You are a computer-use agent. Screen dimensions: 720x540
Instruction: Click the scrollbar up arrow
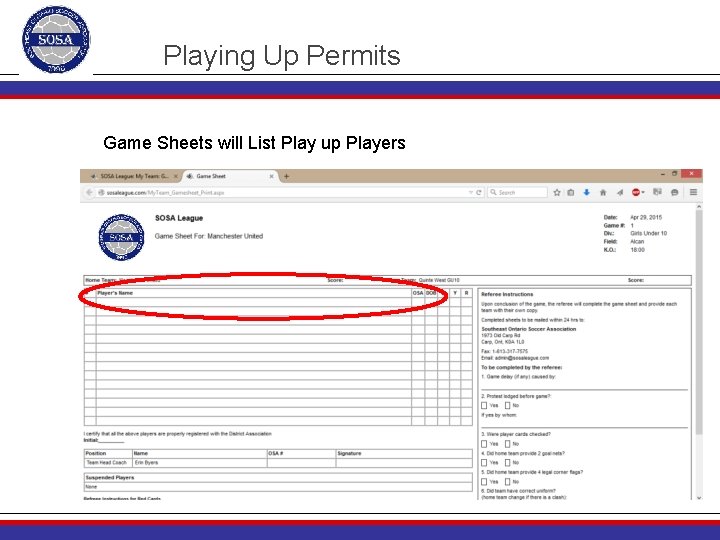pyautogui.click(x=699, y=207)
